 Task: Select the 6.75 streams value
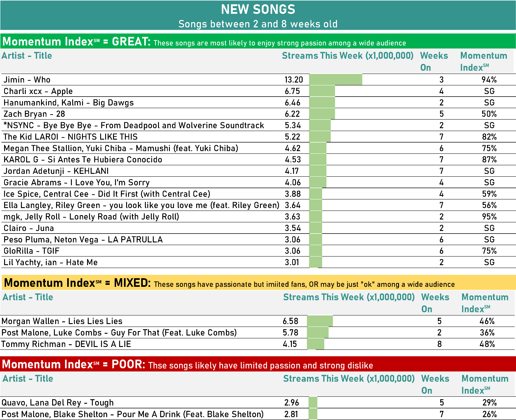tap(292, 91)
